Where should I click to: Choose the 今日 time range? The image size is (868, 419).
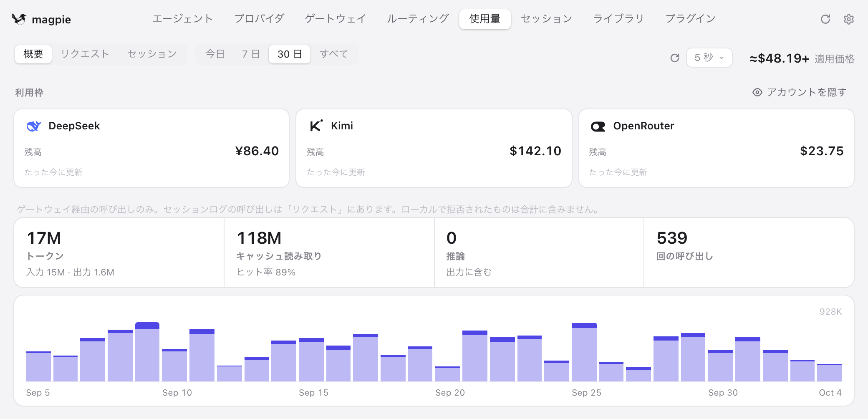tap(215, 54)
